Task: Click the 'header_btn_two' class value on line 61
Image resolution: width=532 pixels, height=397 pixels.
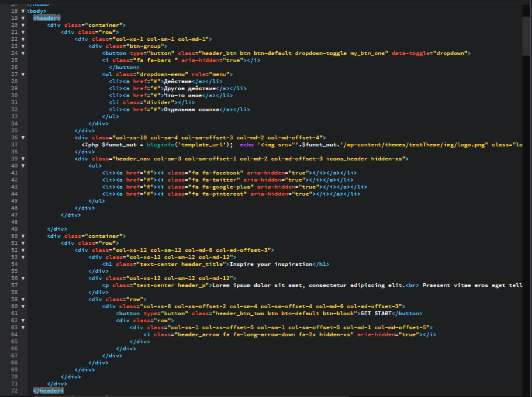Action: click(x=240, y=313)
